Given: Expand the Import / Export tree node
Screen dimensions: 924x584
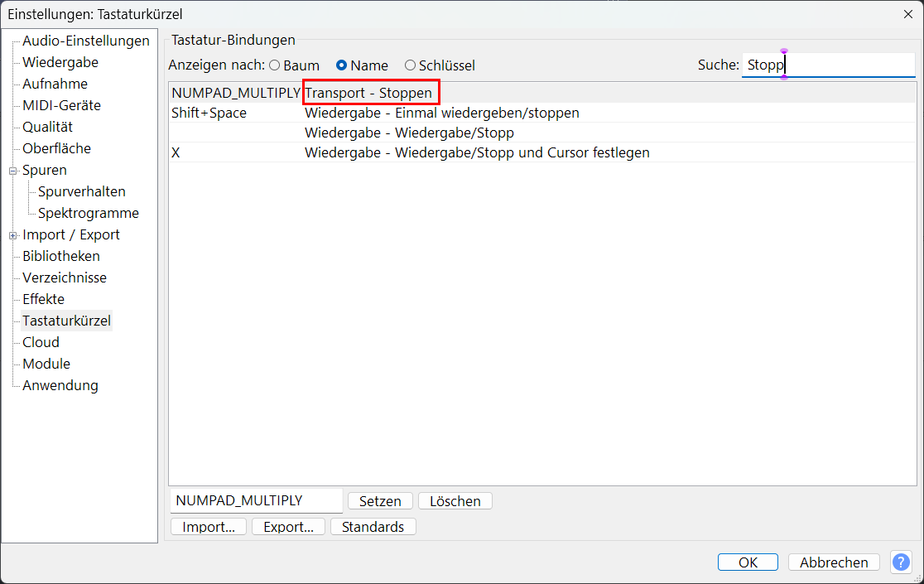Looking at the screenshot, I should point(12,235).
